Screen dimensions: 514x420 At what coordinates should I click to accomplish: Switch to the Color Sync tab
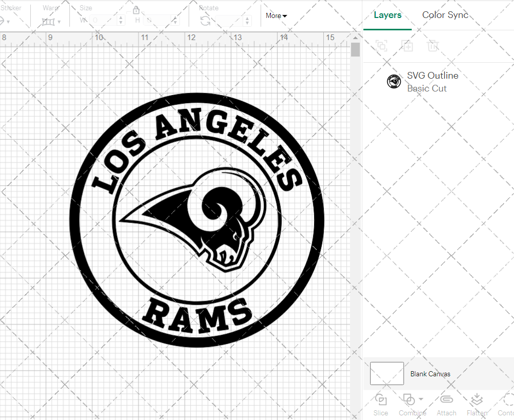point(445,15)
